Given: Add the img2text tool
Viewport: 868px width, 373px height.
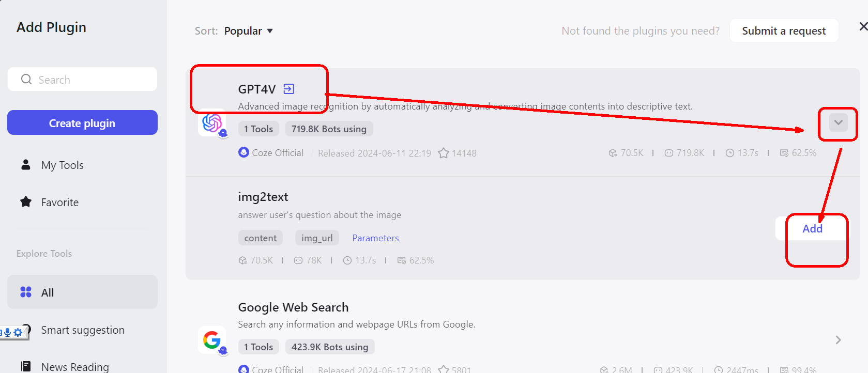Looking at the screenshot, I should coord(812,228).
